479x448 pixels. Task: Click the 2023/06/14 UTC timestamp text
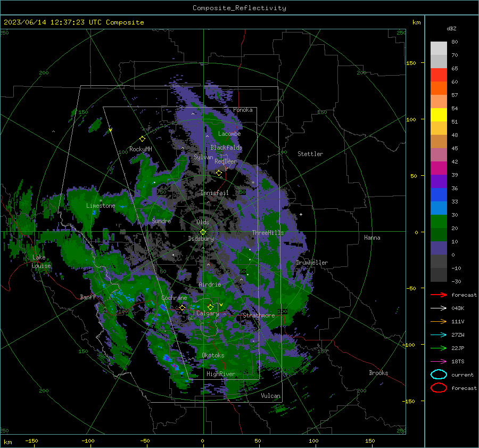(73, 22)
